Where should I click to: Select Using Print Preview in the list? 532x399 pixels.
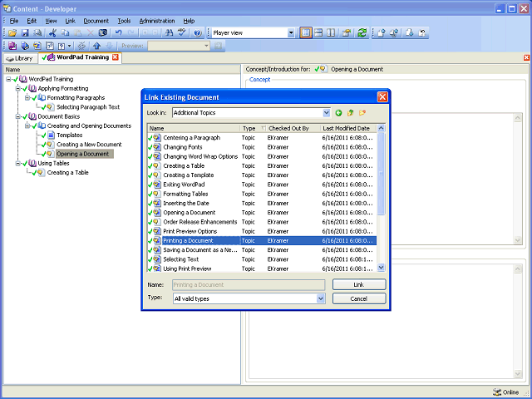point(187,268)
